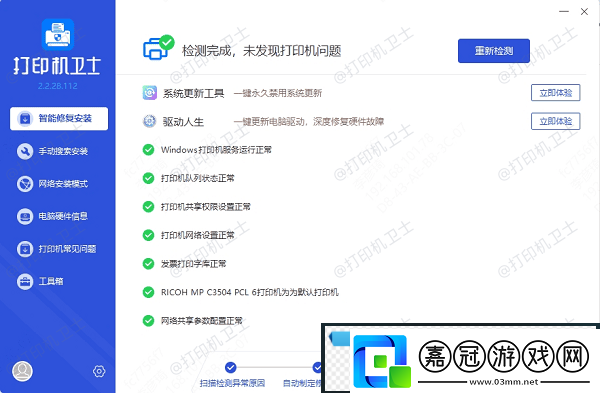The image size is (600, 393).
Task: Close the 打印机卫士 window
Action: point(584,11)
